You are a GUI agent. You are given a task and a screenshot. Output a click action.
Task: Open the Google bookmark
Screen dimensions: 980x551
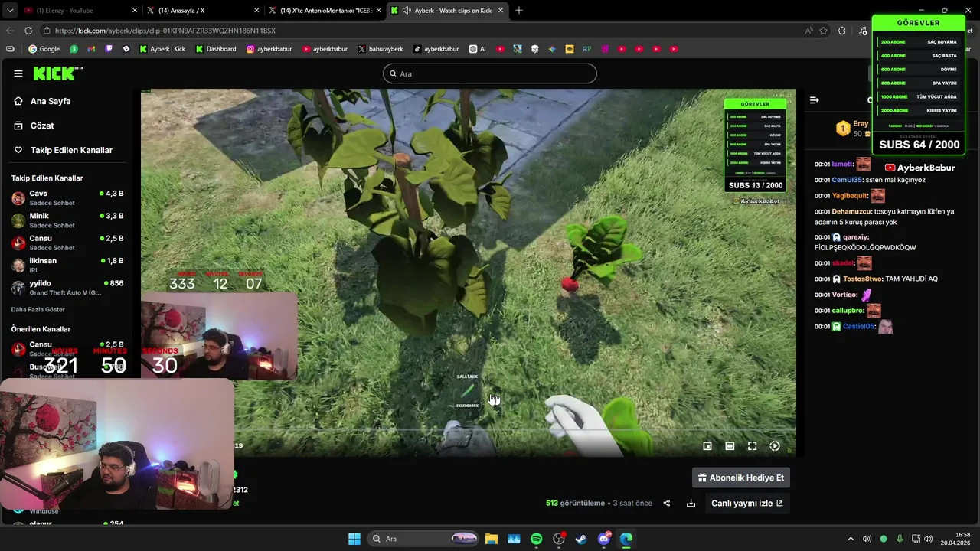pyautogui.click(x=44, y=49)
